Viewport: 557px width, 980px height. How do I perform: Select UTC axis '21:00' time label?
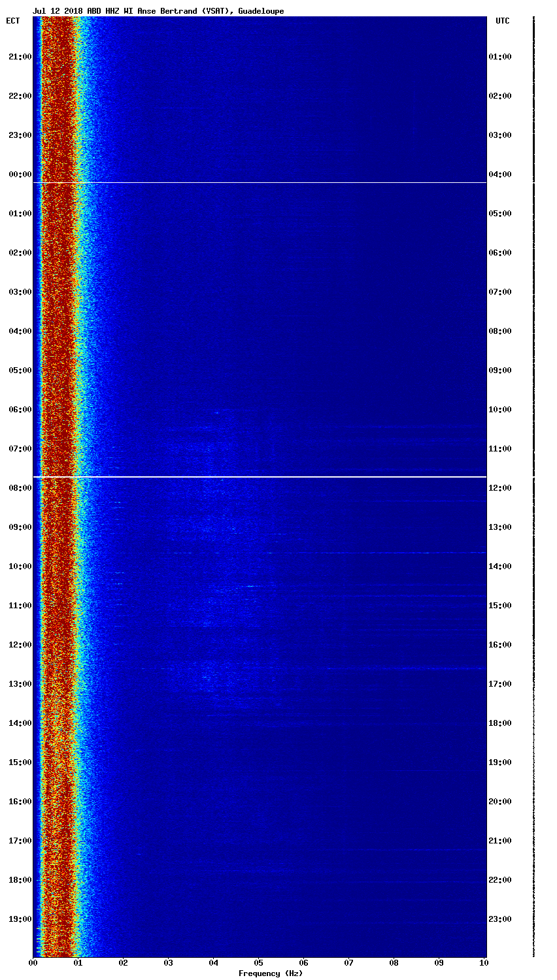point(500,841)
